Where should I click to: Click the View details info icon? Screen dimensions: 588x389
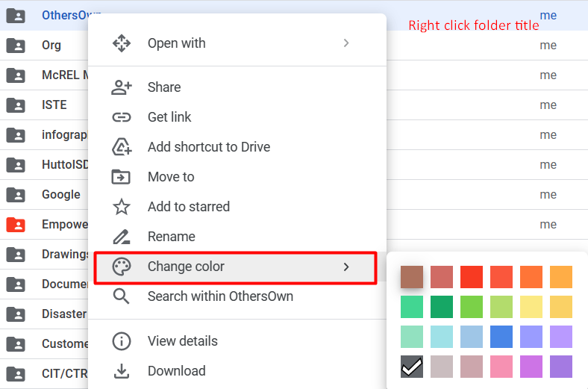click(x=122, y=341)
